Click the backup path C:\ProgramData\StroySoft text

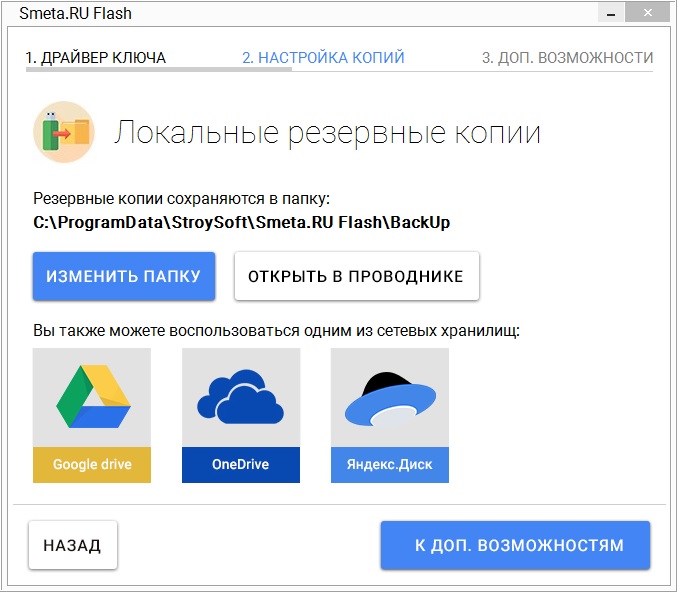point(242,222)
